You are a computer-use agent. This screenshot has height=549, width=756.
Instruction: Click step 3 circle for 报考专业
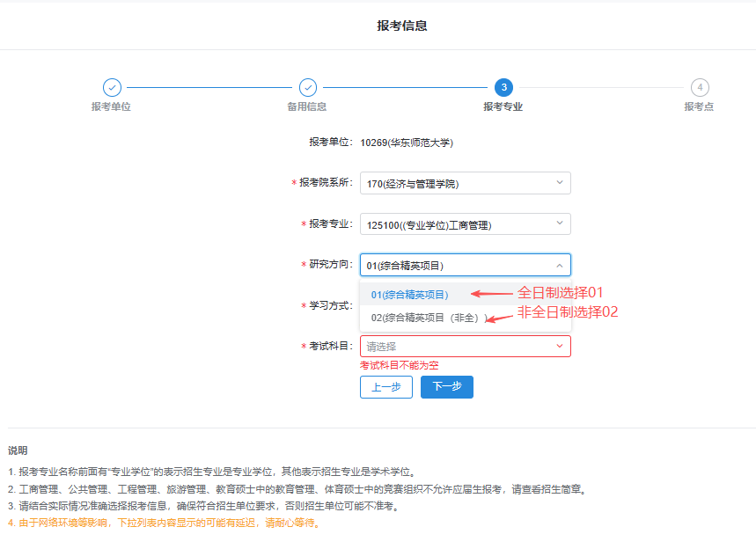503,88
